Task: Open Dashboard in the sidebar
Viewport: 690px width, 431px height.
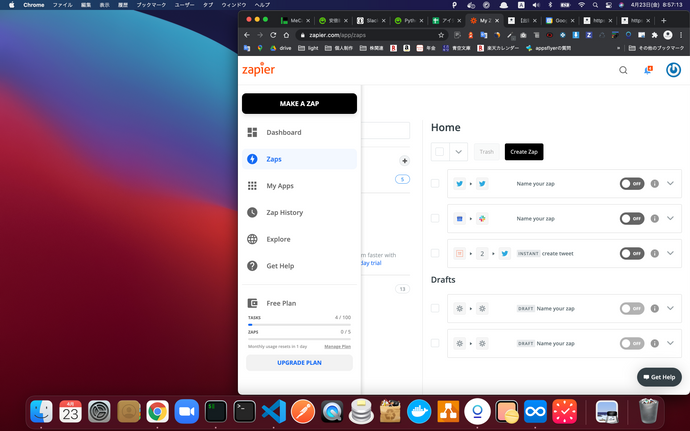Action: pos(299,132)
